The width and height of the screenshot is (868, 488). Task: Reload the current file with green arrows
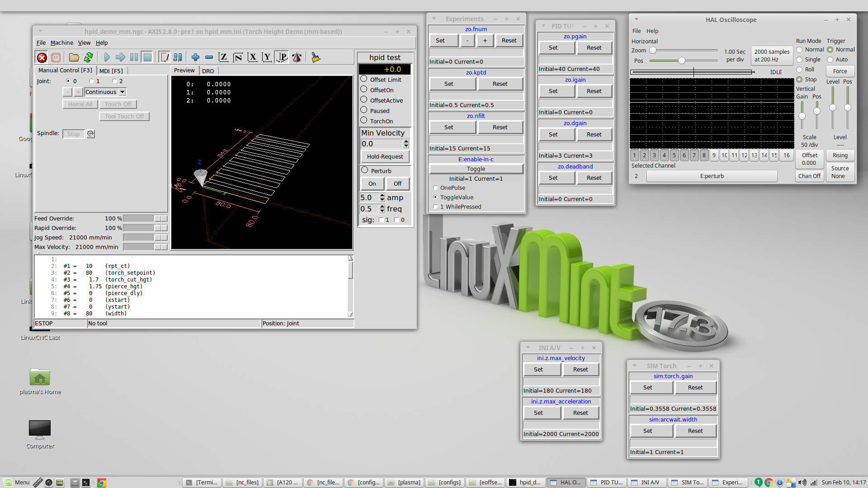[89, 57]
